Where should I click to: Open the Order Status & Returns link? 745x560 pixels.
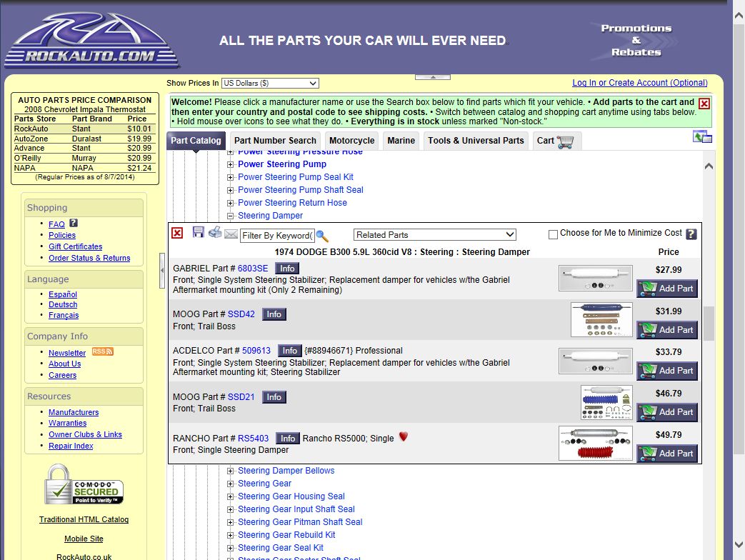(89, 258)
